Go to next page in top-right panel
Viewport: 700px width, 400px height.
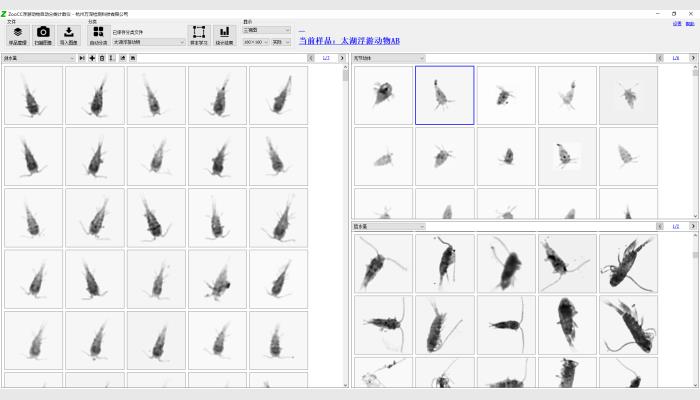tap(691, 58)
